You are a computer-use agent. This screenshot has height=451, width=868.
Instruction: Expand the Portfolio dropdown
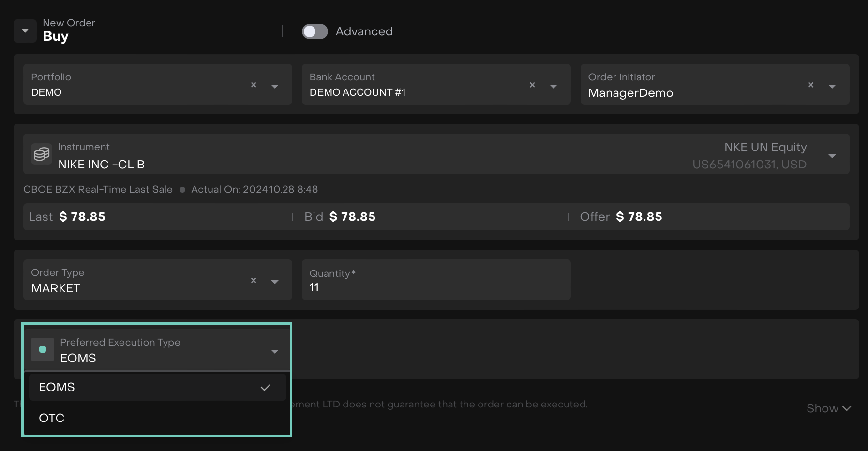[x=275, y=86]
